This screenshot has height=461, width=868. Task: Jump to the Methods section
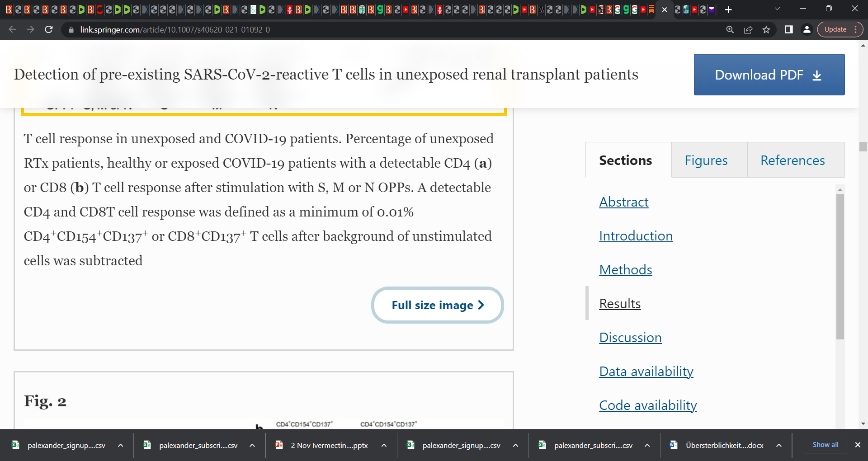(626, 270)
